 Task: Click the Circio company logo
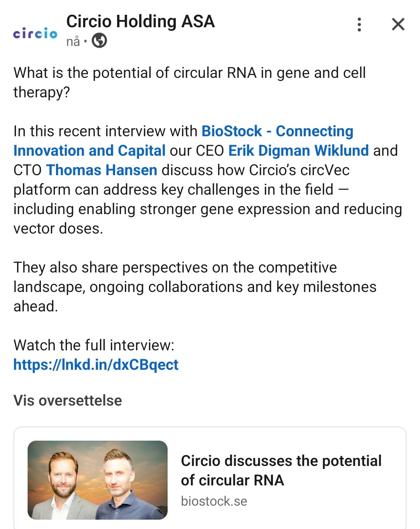pos(35,33)
